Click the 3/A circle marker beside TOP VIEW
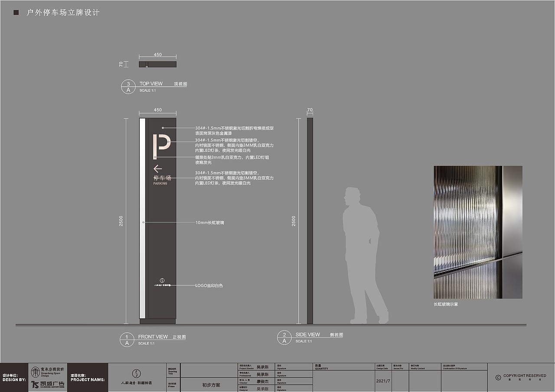This screenshot has width=555, height=392. pos(128,87)
